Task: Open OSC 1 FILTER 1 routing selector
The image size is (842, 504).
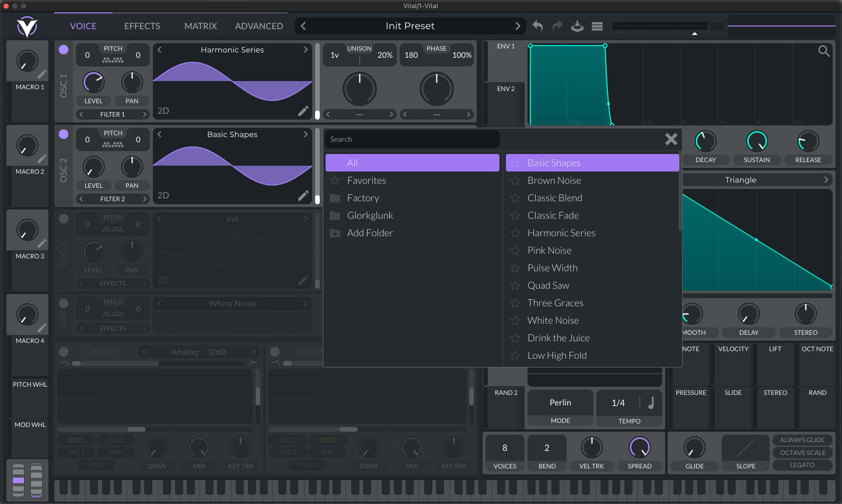Action: click(x=113, y=114)
